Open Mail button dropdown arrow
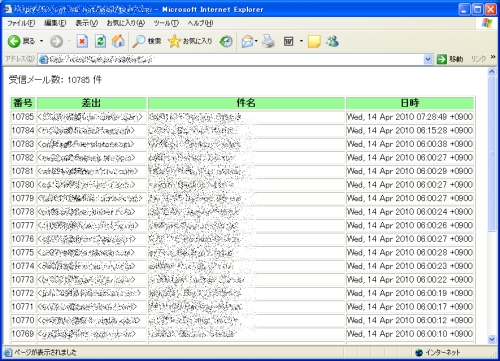 [x=256, y=41]
